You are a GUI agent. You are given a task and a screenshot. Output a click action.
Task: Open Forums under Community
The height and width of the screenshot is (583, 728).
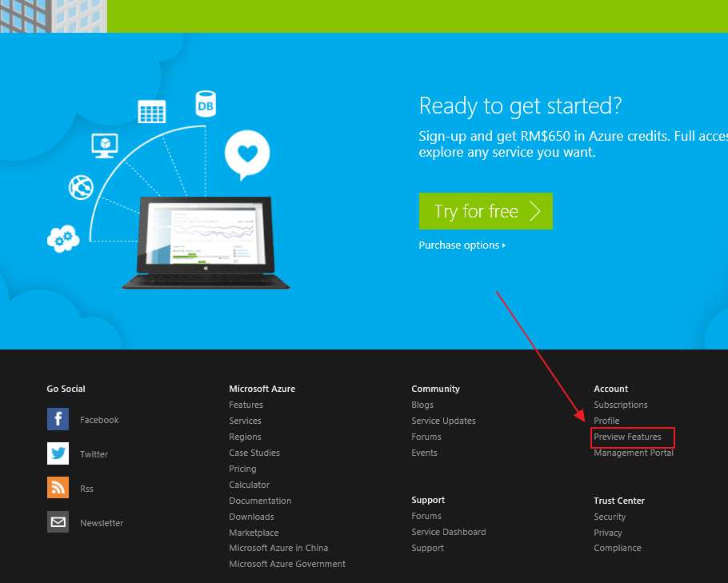pyautogui.click(x=426, y=437)
